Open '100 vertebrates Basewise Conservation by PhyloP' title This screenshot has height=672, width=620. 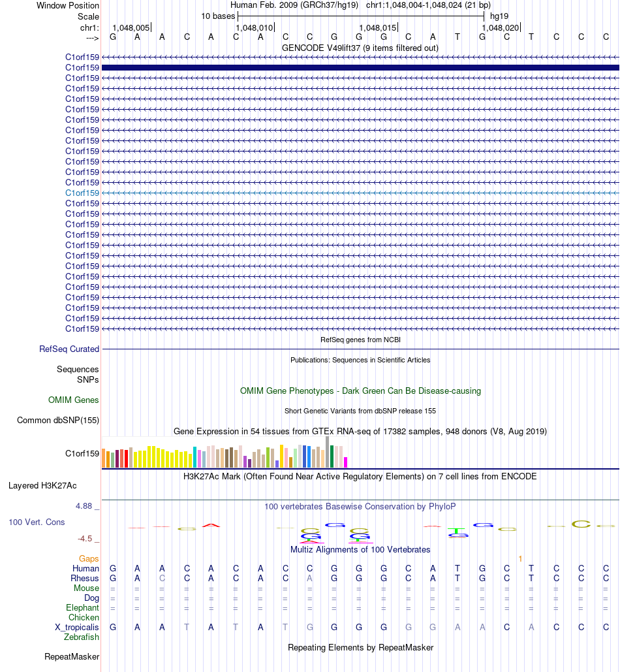pyautogui.click(x=360, y=507)
